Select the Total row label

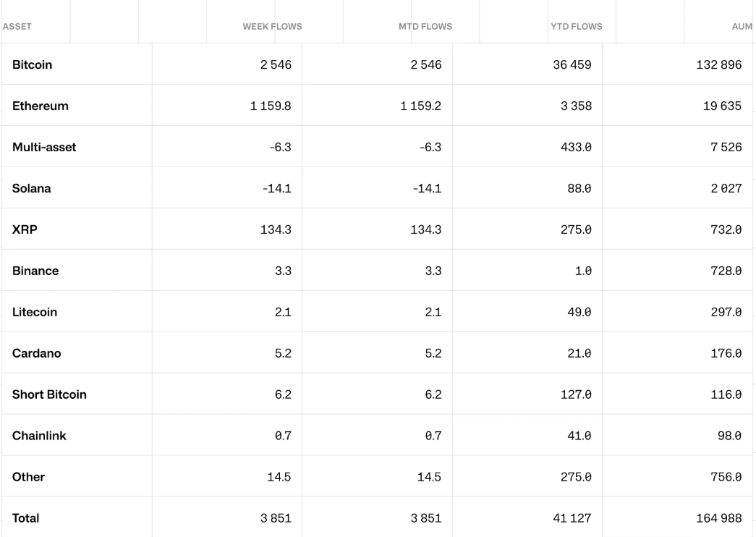pos(26,518)
